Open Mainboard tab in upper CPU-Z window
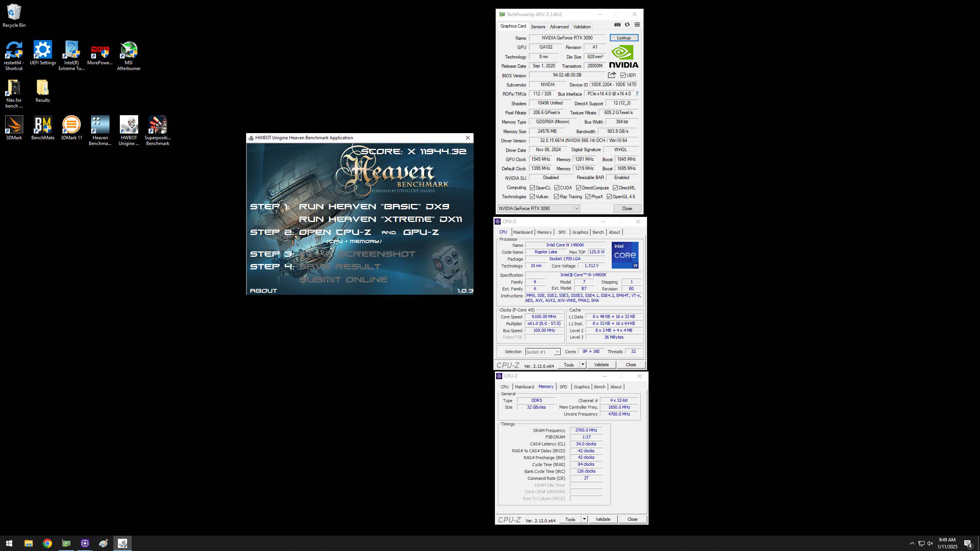 click(523, 232)
